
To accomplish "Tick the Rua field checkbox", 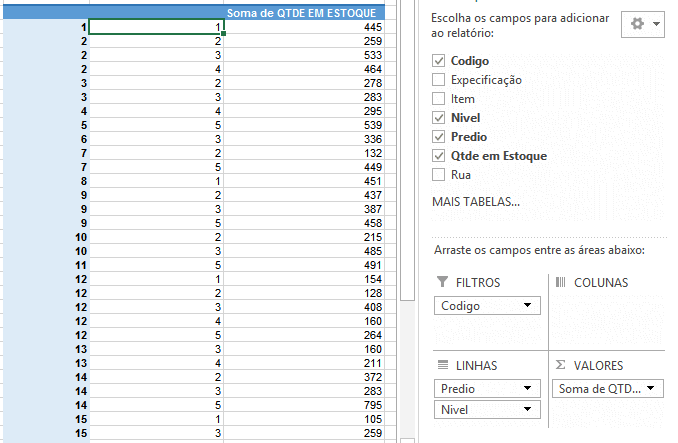I will [438, 175].
